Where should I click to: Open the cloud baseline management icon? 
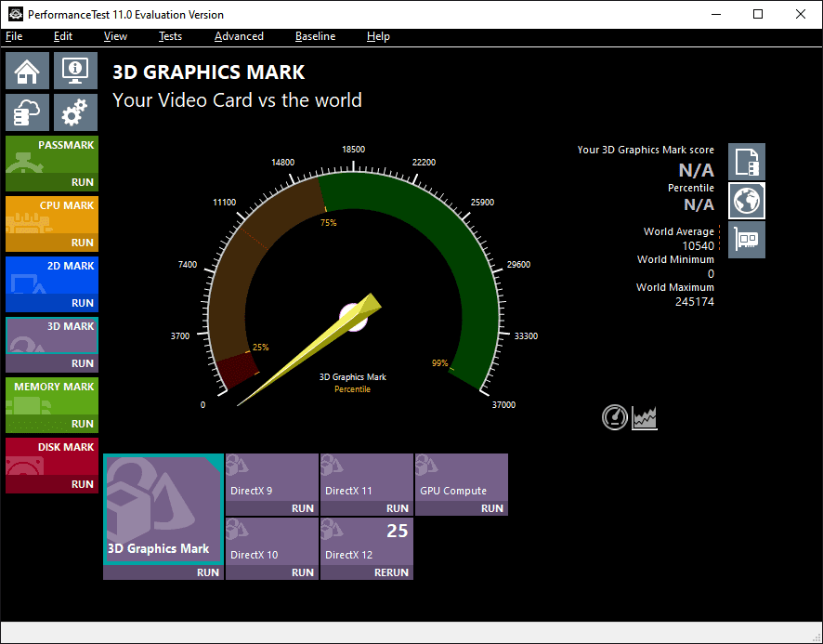27,112
